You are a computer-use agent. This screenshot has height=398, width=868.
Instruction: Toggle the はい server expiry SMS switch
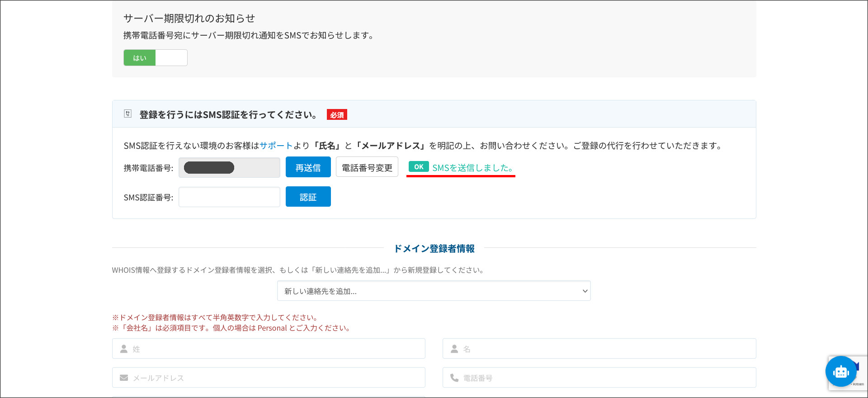pyautogui.click(x=155, y=58)
